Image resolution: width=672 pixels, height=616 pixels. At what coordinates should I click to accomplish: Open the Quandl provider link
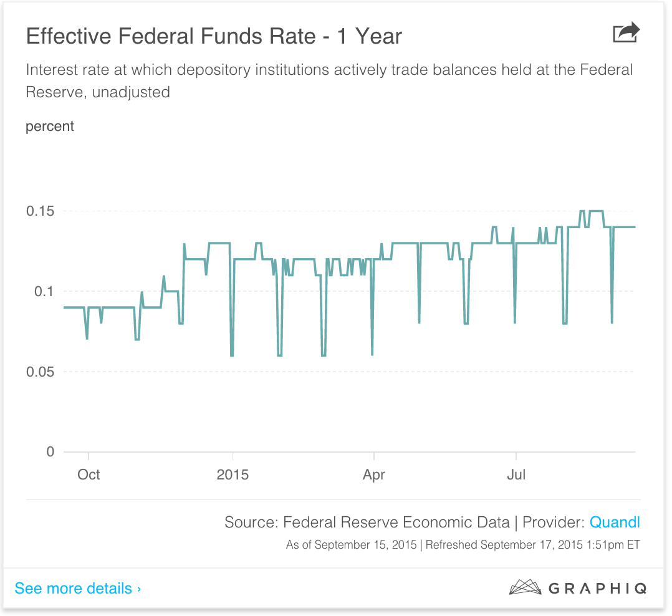point(615,522)
